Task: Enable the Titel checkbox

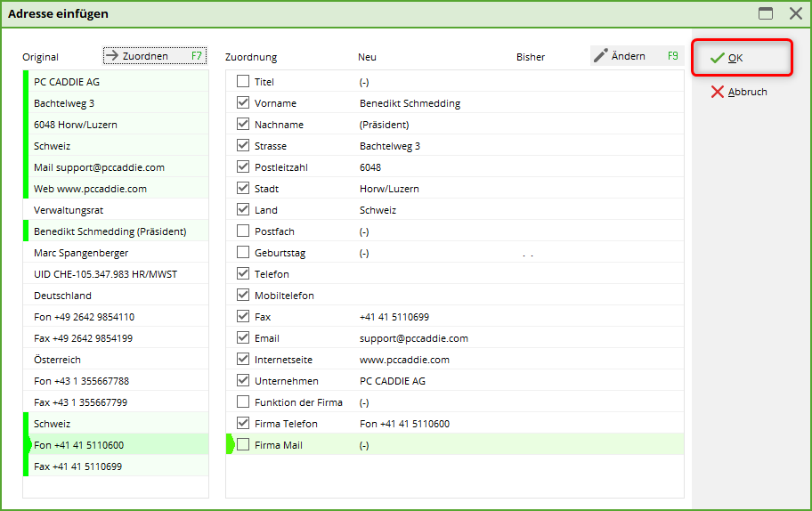Action: pyautogui.click(x=243, y=82)
